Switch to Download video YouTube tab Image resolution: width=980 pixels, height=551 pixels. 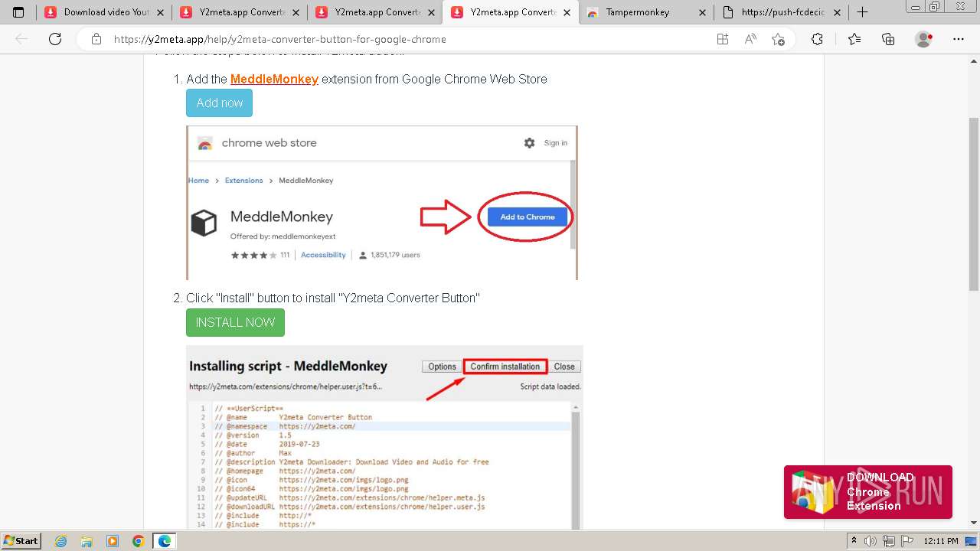point(103,12)
